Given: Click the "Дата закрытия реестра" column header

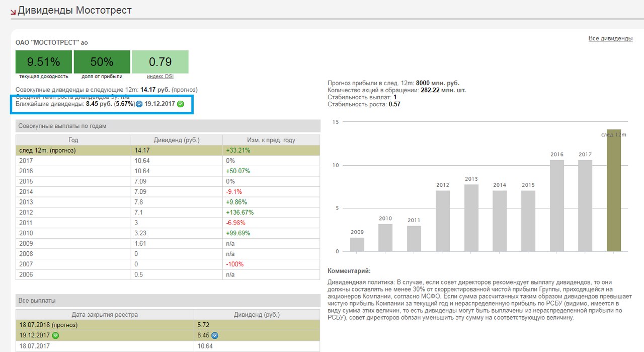Looking at the screenshot, I should 105,315.
